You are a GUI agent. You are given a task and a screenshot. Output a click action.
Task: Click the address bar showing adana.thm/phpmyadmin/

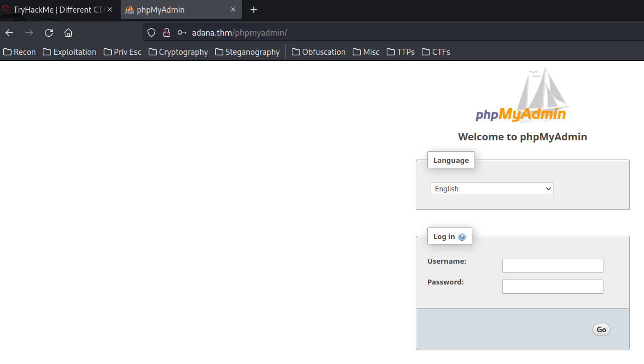[x=393, y=32]
